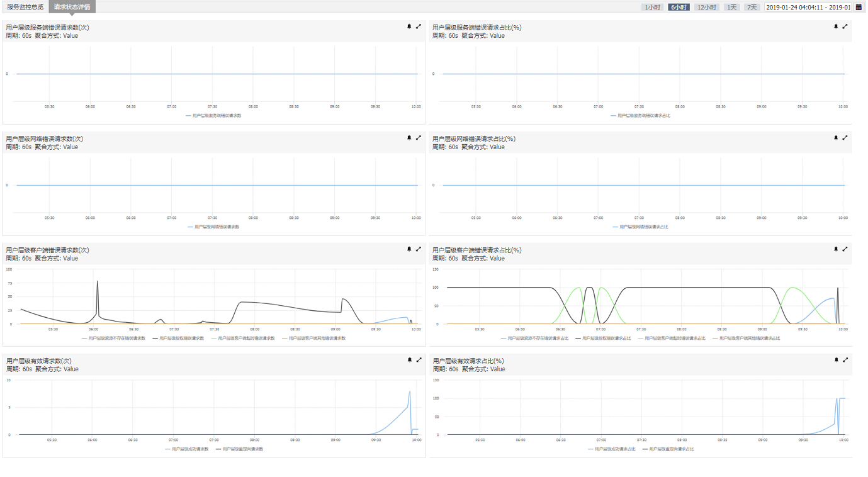
Task: Maximize the 用户层级服务端错误请求占比(%) chart
Action: click(x=845, y=26)
